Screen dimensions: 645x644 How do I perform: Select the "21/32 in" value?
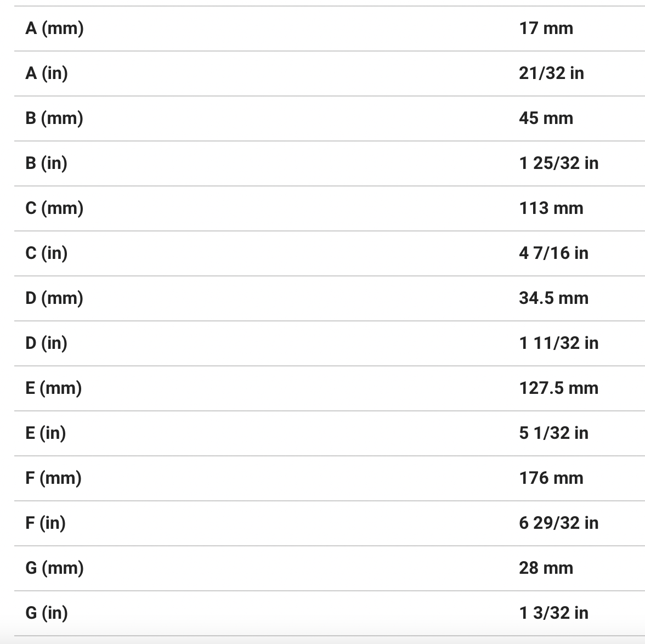coord(551,73)
